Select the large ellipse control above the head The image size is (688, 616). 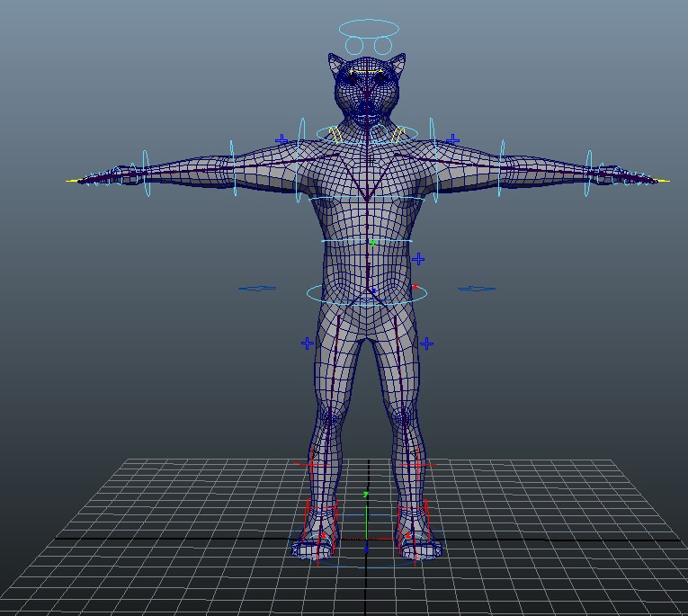tap(369, 29)
